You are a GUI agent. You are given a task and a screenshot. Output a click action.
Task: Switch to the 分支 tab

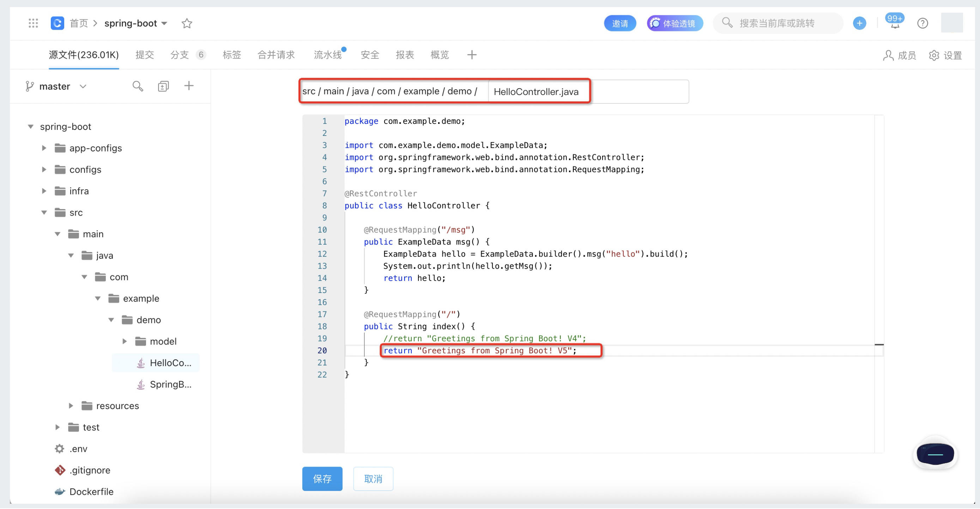188,55
